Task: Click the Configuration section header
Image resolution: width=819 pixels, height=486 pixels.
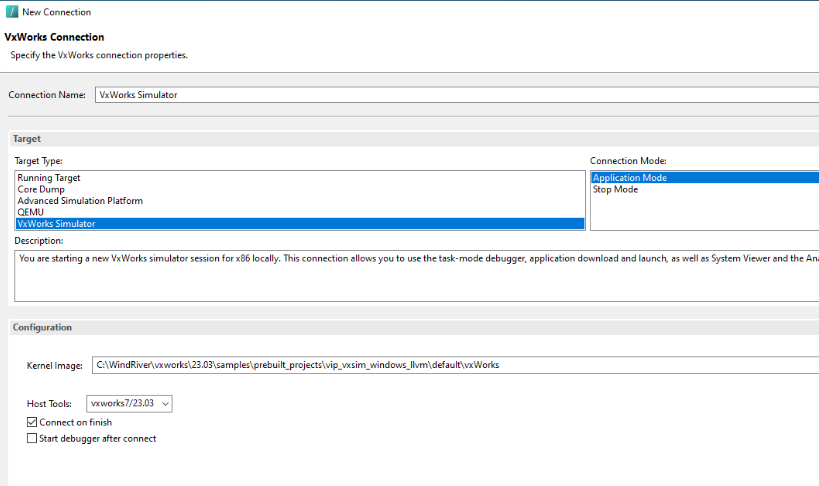Action: [40, 327]
